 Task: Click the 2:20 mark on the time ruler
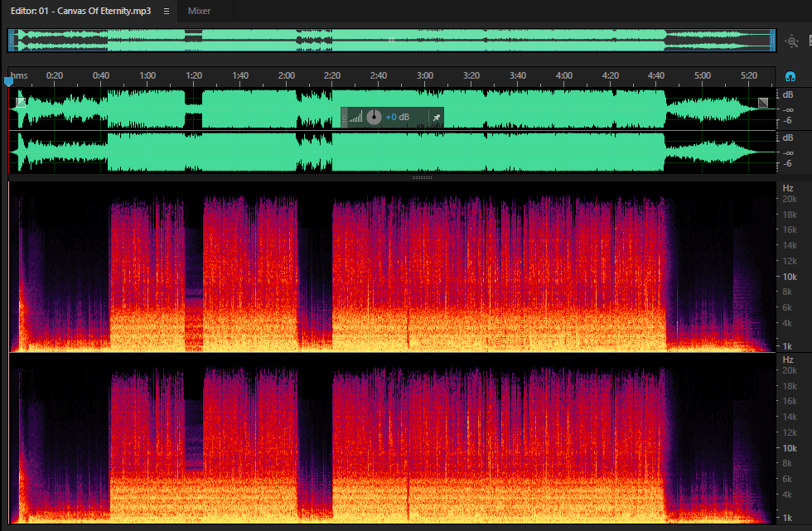tap(332, 75)
